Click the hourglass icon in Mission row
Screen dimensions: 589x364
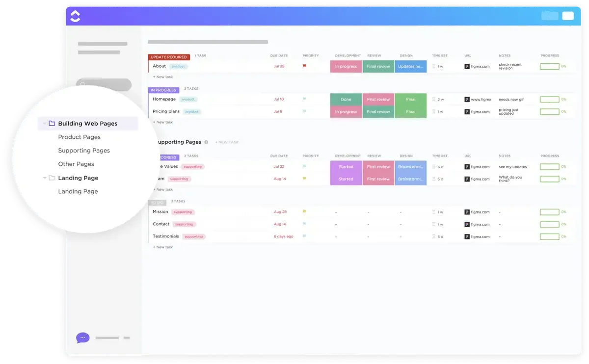tap(434, 212)
